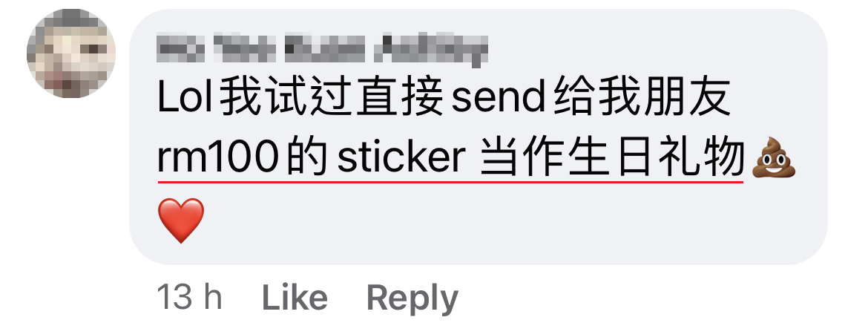Open the 13 h timestamp link

tap(190, 298)
